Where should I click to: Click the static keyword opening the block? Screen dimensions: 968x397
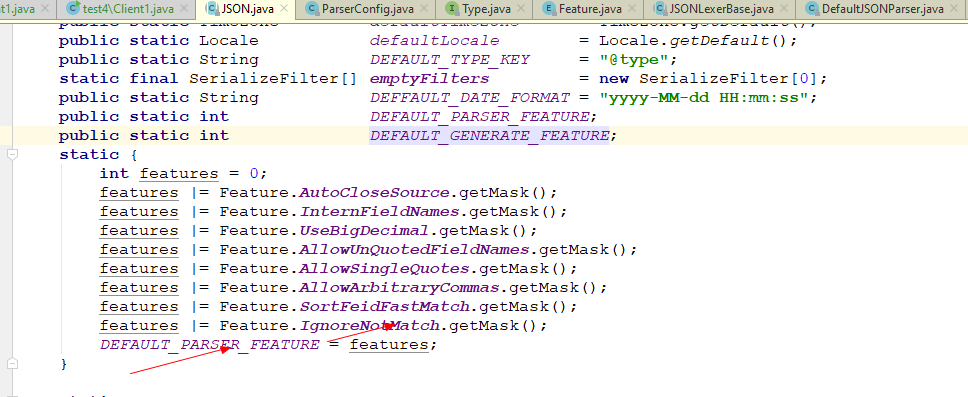click(89, 154)
